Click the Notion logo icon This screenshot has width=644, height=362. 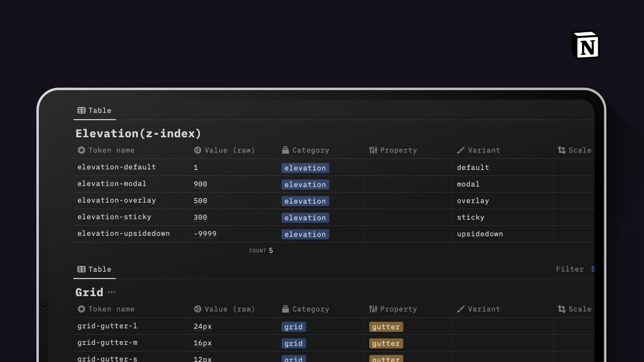coord(586,45)
